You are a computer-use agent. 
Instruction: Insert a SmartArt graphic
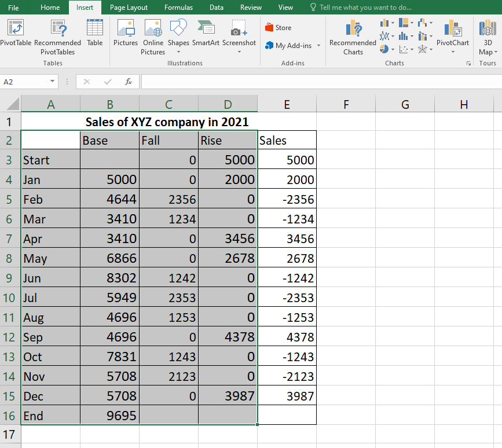pyautogui.click(x=206, y=34)
